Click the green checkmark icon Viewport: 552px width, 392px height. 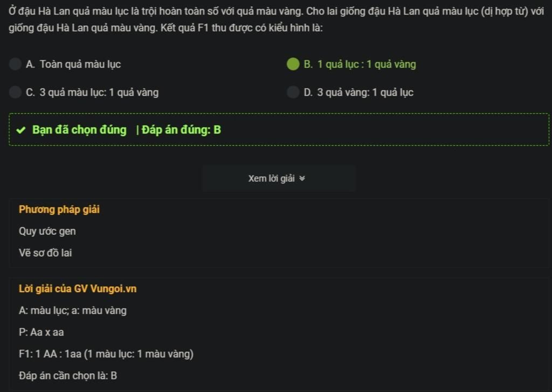tap(21, 130)
